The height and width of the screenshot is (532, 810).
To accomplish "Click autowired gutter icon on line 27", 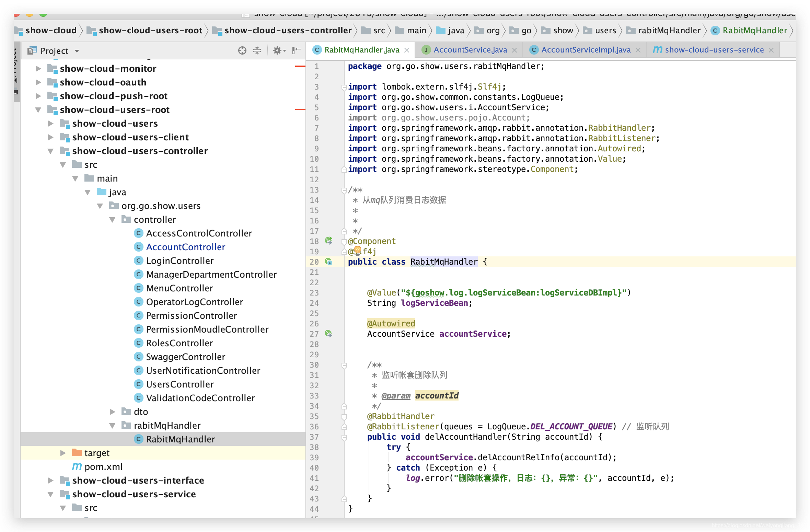I will point(328,334).
